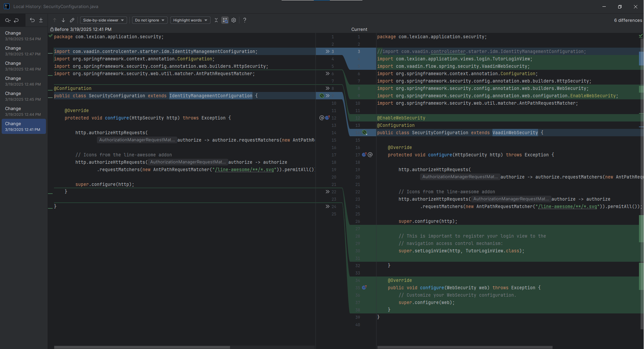Apply the change arrow at left line 22
This screenshot has width=644, height=349.
tap(327, 192)
